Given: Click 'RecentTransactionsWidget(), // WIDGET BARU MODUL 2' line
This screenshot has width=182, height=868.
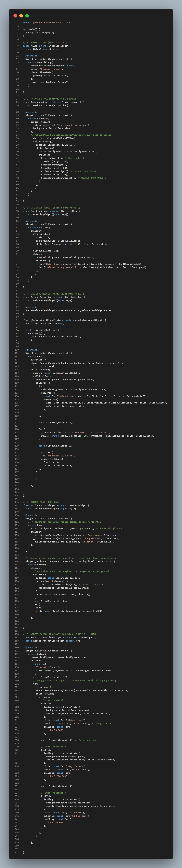Looking at the screenshot, I should pos(74,178).
